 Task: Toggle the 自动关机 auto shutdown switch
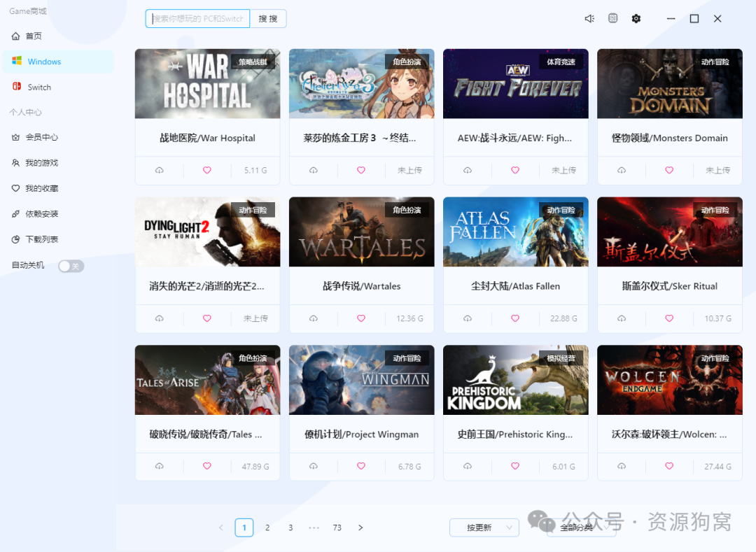click(x=71, y=266)
